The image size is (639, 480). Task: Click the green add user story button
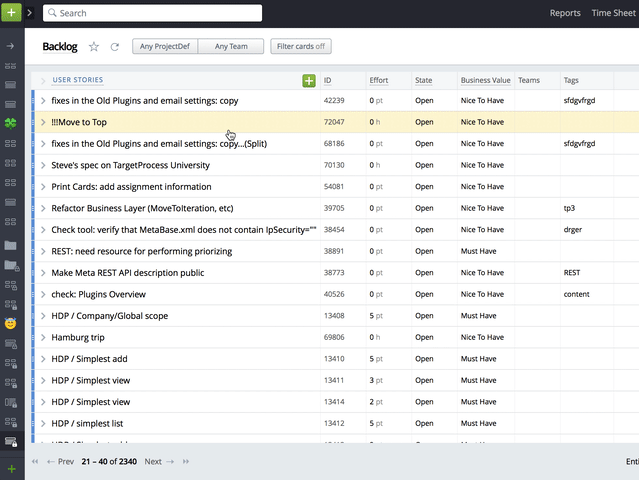point(309,81)
